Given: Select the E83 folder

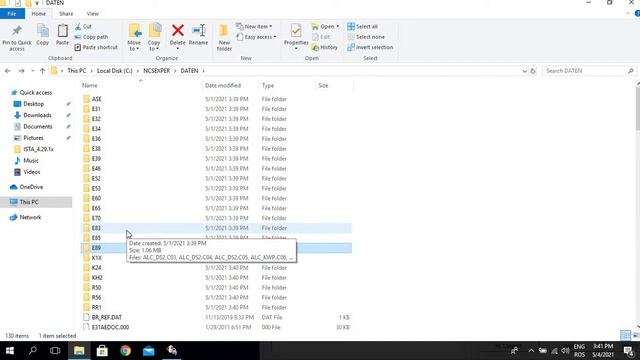Looking at the screenshot, I should [216, 228].
